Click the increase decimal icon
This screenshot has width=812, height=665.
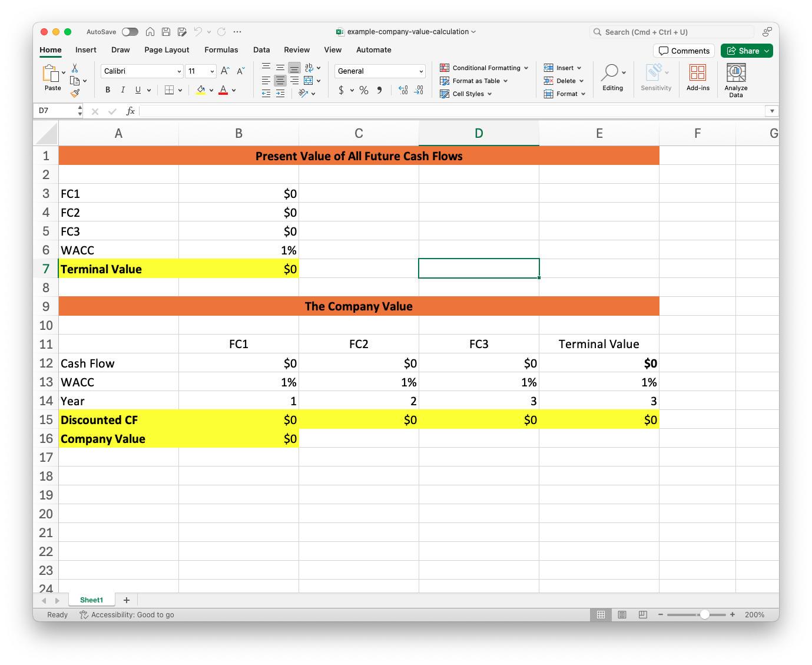point(403,90)
